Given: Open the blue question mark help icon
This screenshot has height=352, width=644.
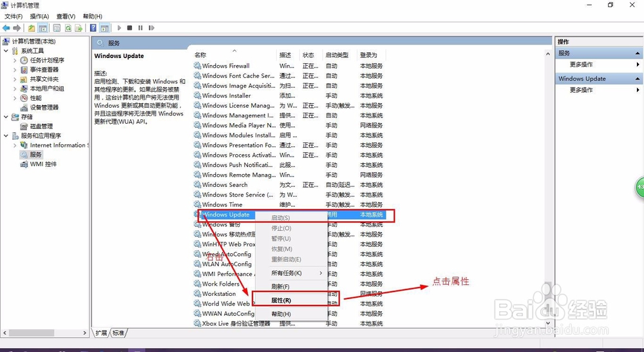Looking at the screenshot, I should click(x=93, y=28).
